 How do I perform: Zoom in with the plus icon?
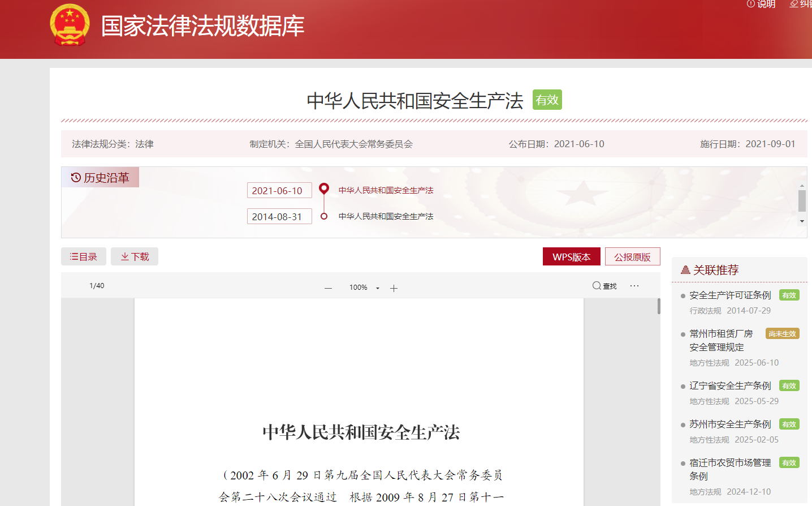[394, 288]
